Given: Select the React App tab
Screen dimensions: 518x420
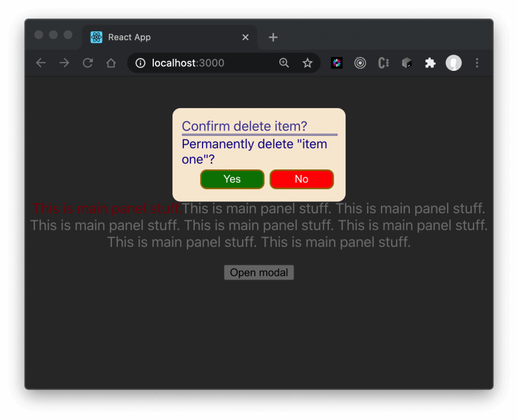Looking at the screenshot, I should [169, 37].
